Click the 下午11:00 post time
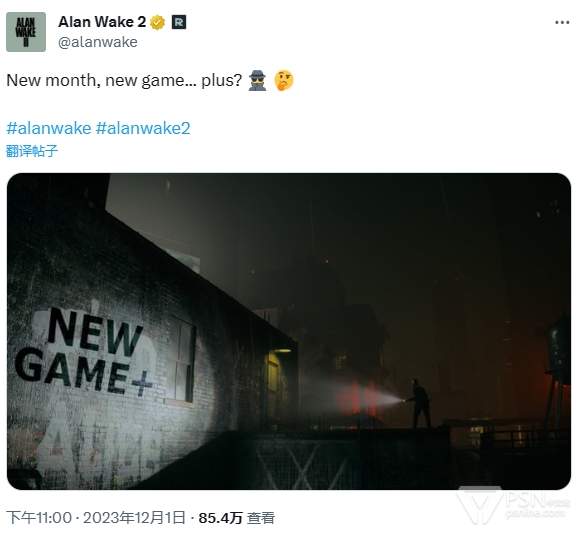The height and width of the screenshot is (536, 582). point(39,517)
